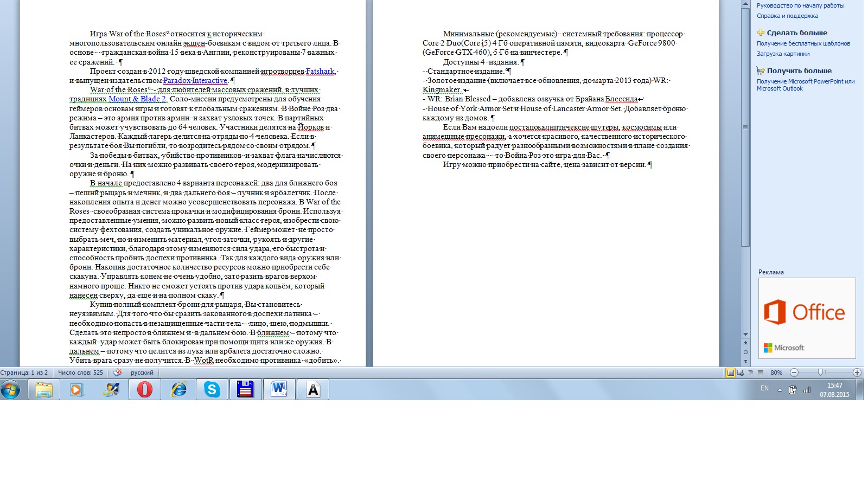This screenshot has height=488, width=868.
Task: Open the Windows Start button
Action: pos(10,389)
